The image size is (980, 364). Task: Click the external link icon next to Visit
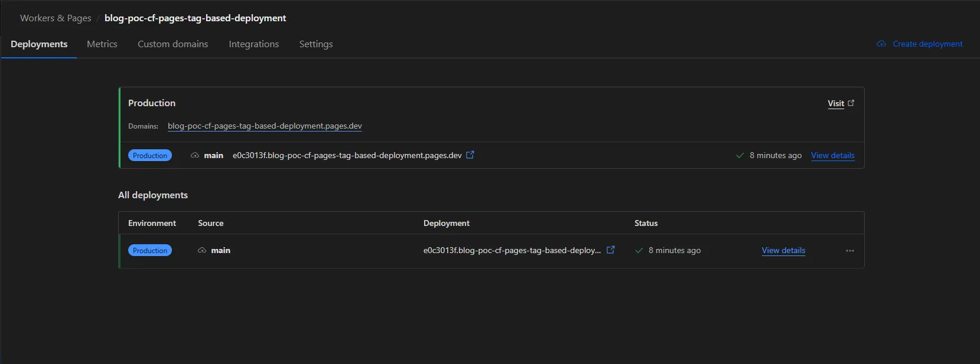(851, 103)
